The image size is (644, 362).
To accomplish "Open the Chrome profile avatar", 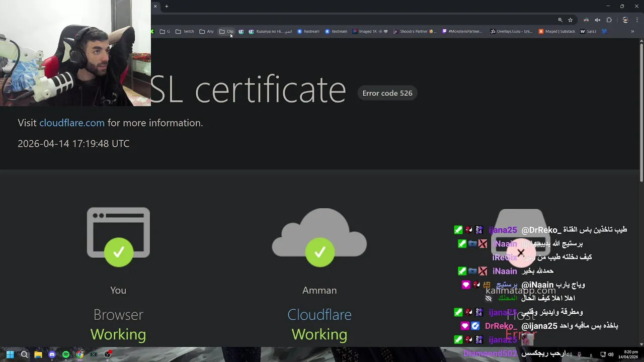I will (x=625, y=20).
